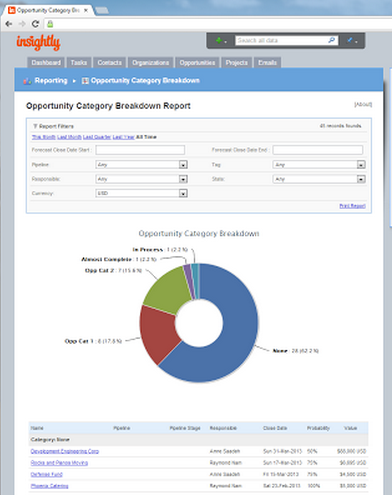This screenshot has height=496, width=392.
Task: Open the Responsible dropdown
Action: click(141, 179)
